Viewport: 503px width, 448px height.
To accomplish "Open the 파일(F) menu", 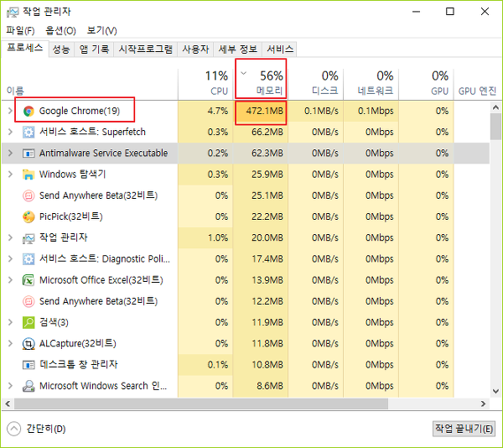I will point(20,31).
